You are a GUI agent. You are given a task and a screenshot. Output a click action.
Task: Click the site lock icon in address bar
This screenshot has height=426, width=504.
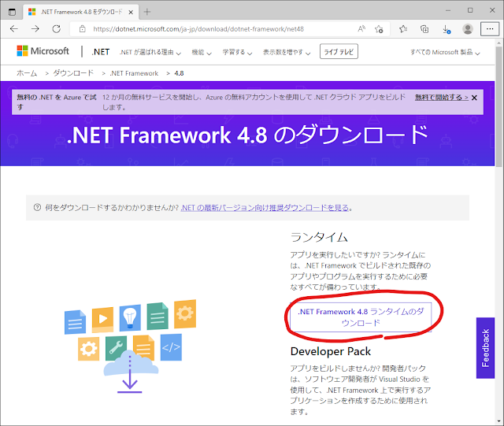click(82, 29)
